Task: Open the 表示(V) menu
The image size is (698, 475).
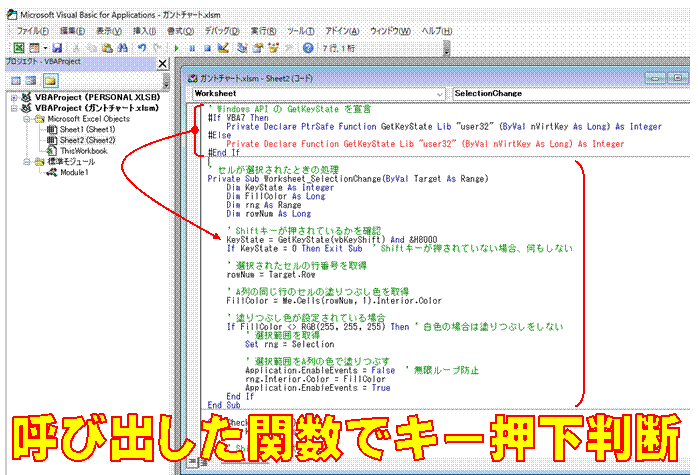Action: 109,31
